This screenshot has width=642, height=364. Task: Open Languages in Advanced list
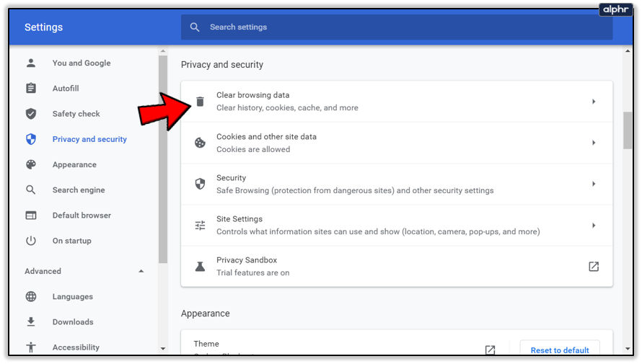72,296
